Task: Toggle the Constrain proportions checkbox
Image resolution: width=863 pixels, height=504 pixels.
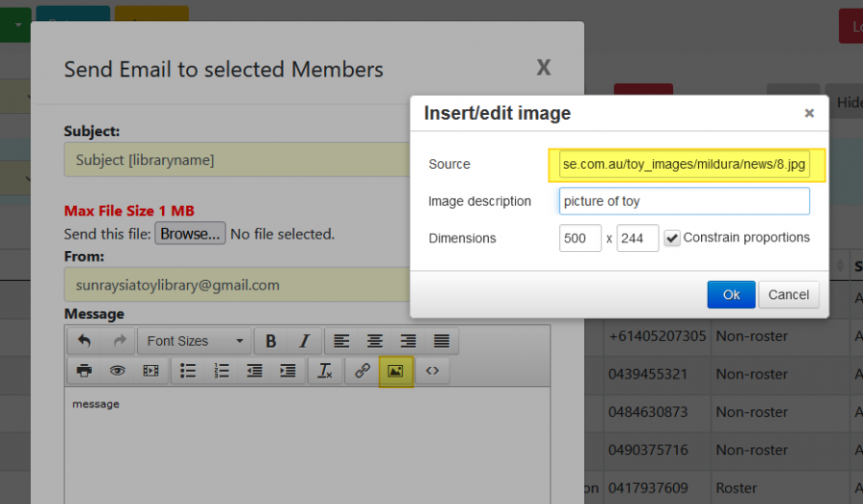Action: [x=672, y=238]
